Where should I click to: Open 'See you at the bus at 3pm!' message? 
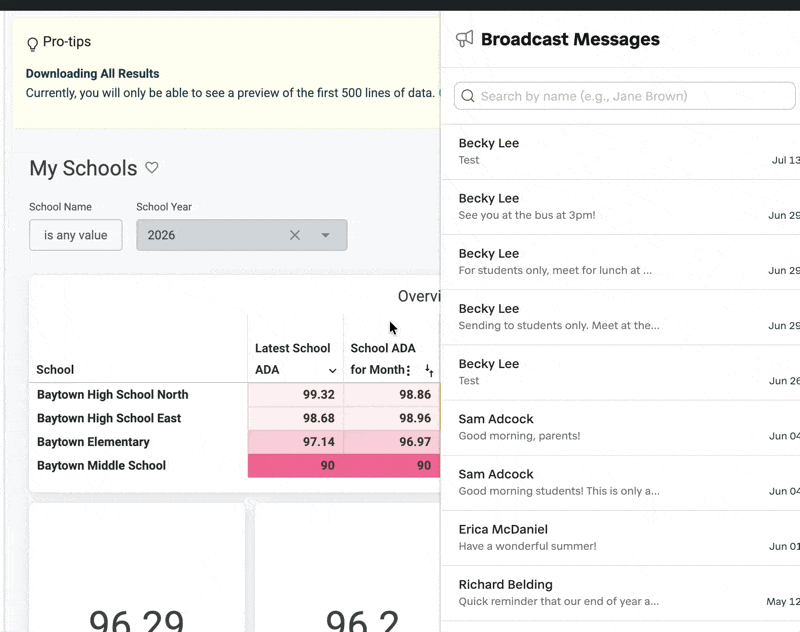(x=620, y=207)
